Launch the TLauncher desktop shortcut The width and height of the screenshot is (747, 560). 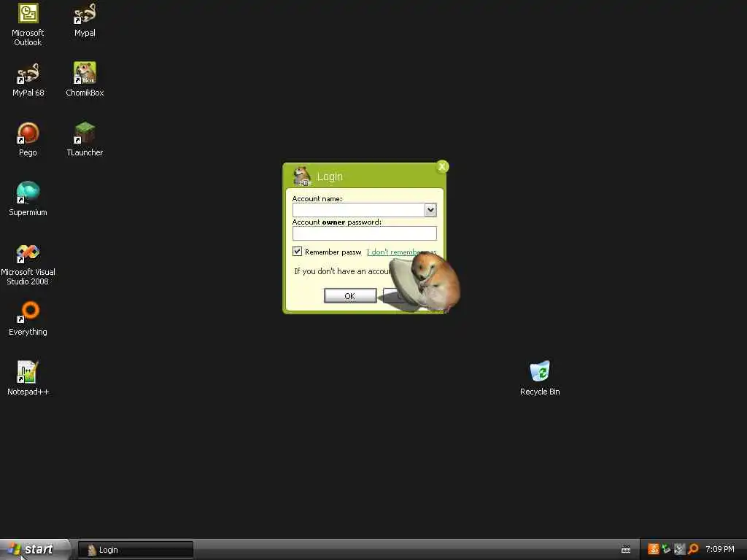85,139
